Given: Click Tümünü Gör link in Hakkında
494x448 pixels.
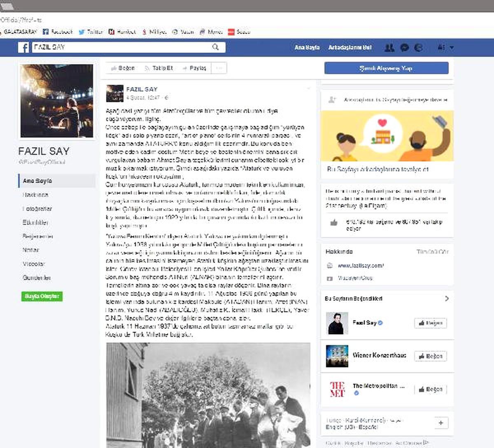Looking at the screenshot, I should tap(432, 252).
